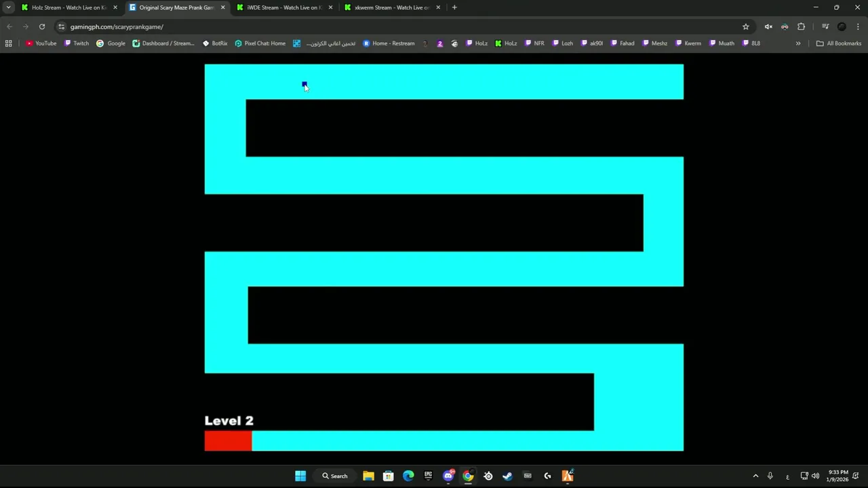Open the purple '2' bookmark icon
Image resolution: width=868 pixels, height=488 pixels.
(x=439, y=43)
